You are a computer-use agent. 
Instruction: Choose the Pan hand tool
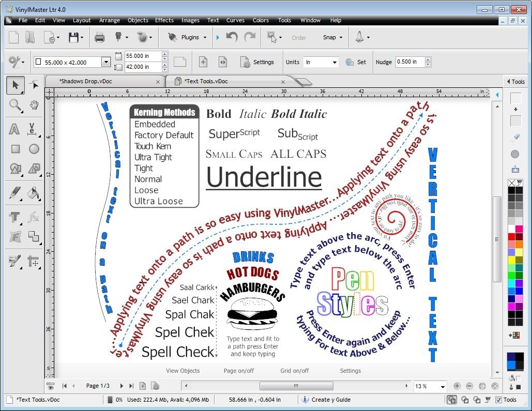(34, 105)
